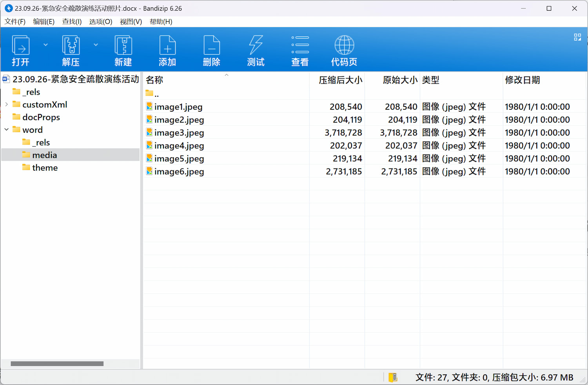The width and height of the screenshot is (588, 385).
Task: Click the date cell of image2.jpeg
Action: (537, 120)
